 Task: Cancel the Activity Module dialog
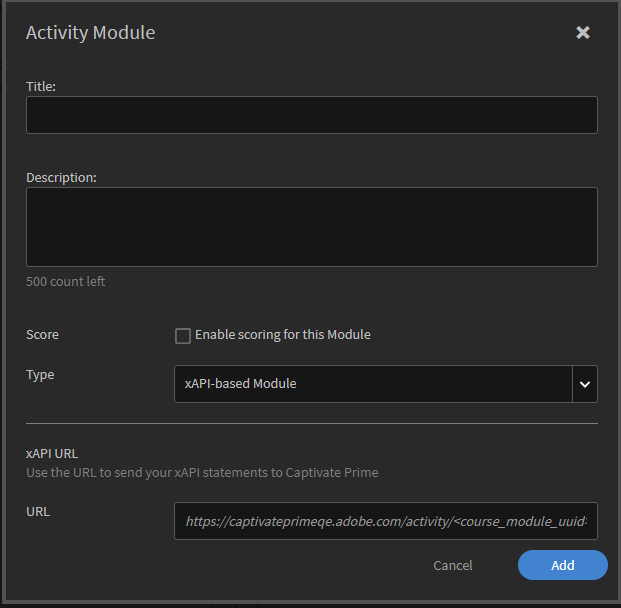[453, 565]
